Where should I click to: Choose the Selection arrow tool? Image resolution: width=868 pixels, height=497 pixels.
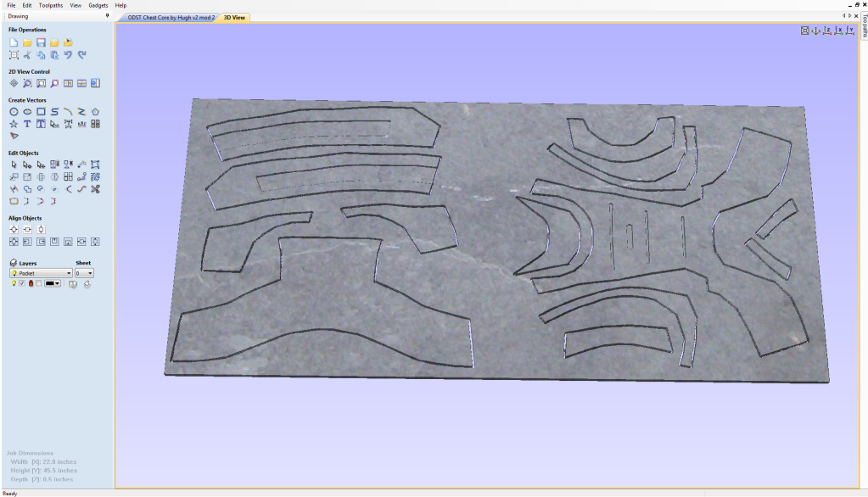point(14,165)
